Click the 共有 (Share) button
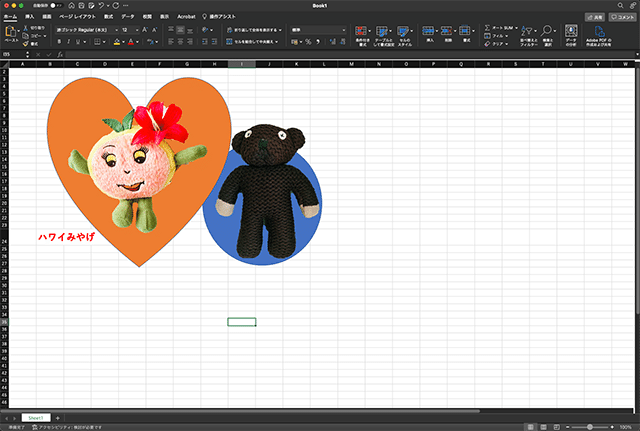 click(596, 17)
